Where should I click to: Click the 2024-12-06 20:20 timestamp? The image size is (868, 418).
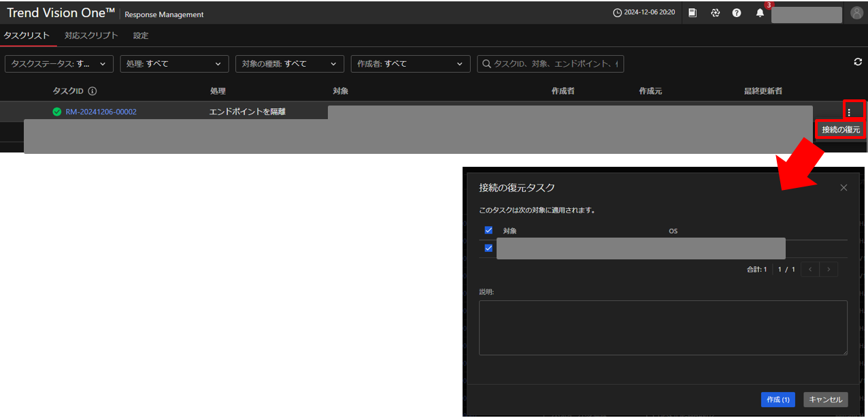[650, 13]
